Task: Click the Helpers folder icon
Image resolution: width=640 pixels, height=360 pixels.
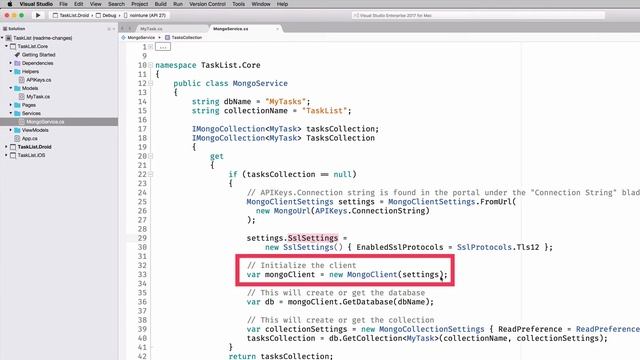Action: pyautogui.click(x=17, y=71)
